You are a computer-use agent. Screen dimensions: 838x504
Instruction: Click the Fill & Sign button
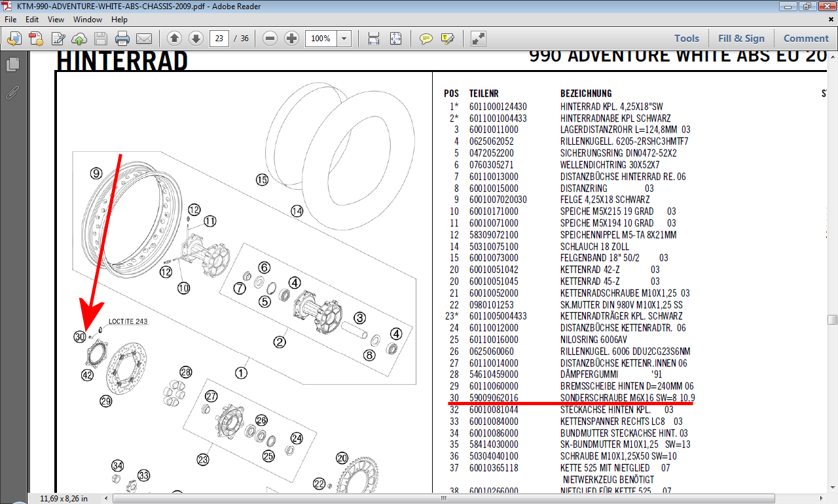point(741,39)
